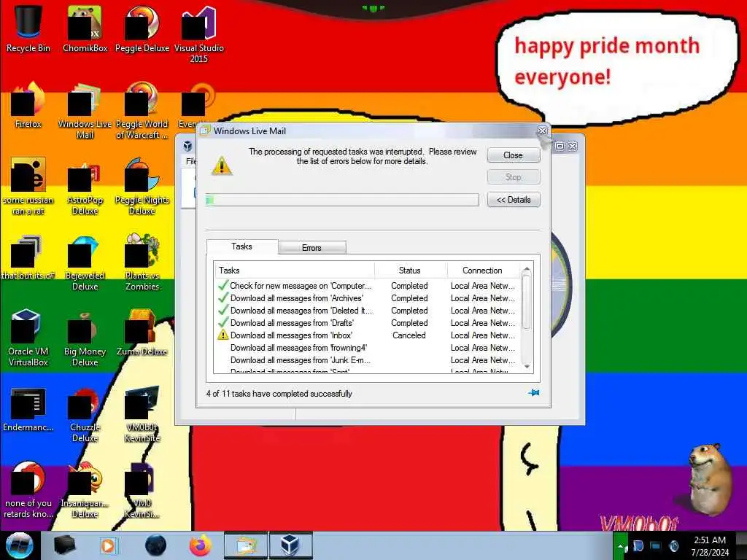Select the Endermanc... desktop icon
The width and height of the screenshot is (747, 560).
pos(28,410)
